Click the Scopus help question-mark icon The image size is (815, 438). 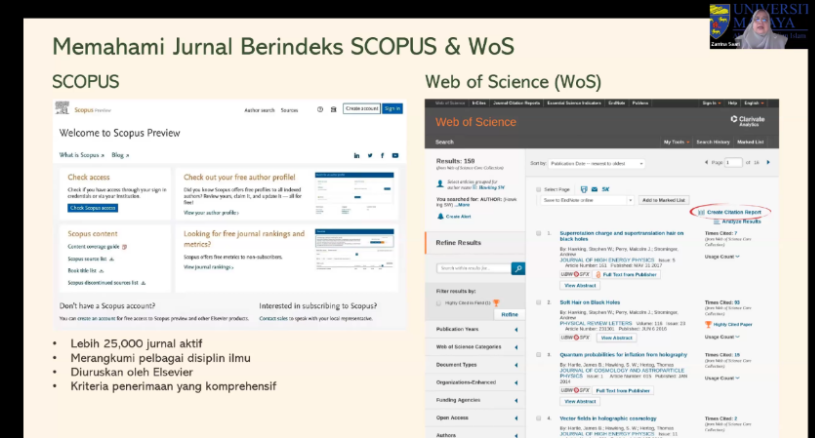click(x=319, y=109)
